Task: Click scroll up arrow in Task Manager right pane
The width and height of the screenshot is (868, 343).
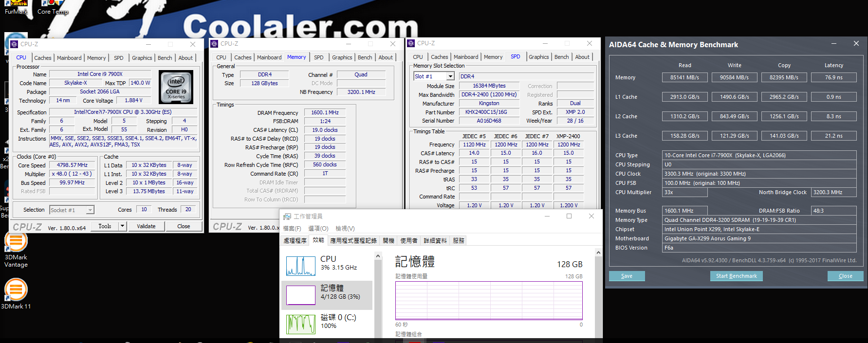Action: [598, 253]
